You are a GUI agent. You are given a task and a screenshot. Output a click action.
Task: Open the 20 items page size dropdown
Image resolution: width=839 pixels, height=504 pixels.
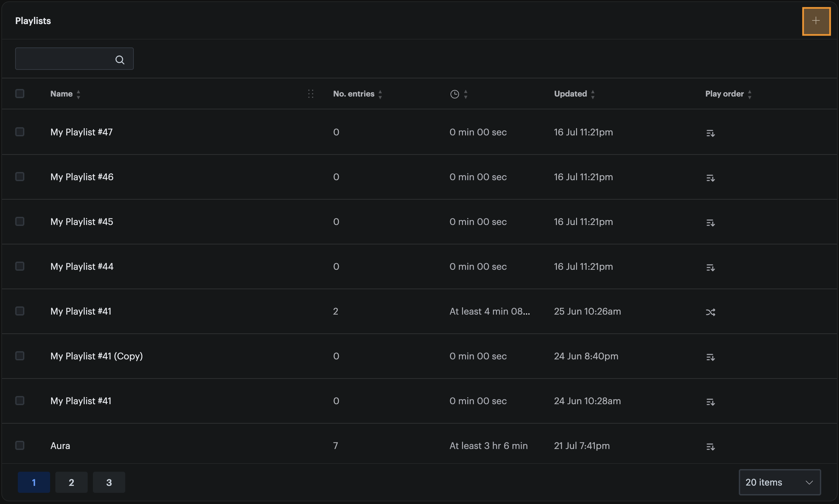click(x=780, y=482)
